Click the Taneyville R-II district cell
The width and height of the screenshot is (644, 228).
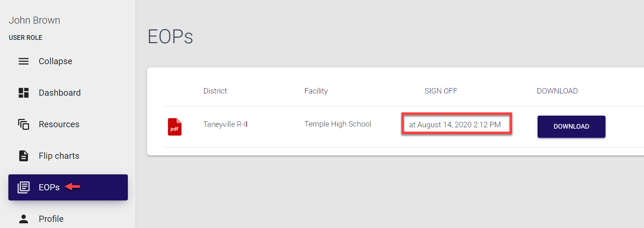point(225,124)
